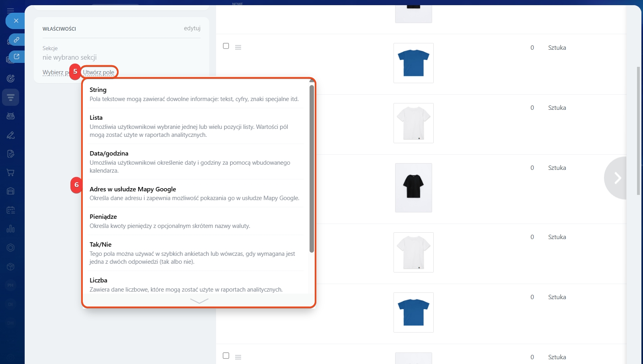This screenshot has height=364, width=643.
Task: Open the black t-shirt thumbnail
Action: [413, 188]
